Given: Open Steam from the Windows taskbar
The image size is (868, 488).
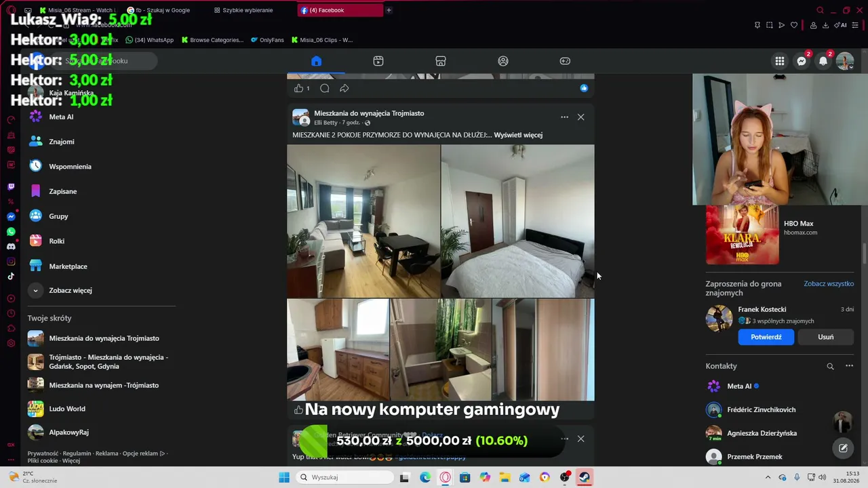Looking at the screenshot, I should click(x=585, y=477).
